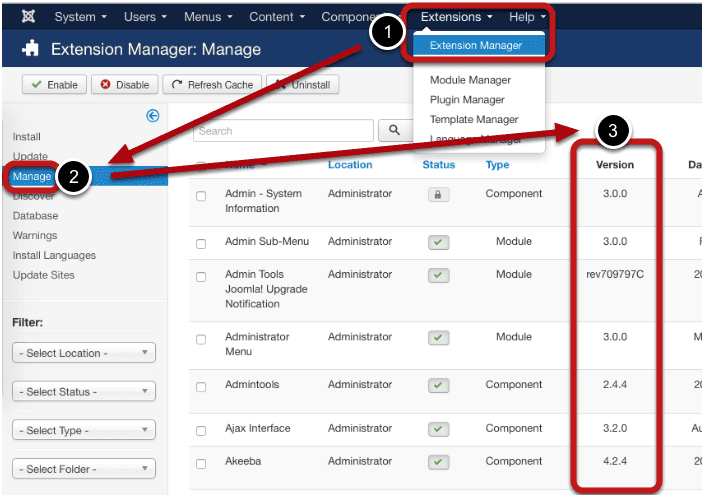Image resolution: width=704 pixels, height=498 pixels.
Task: Click in the Search input field
Action: 283,131
